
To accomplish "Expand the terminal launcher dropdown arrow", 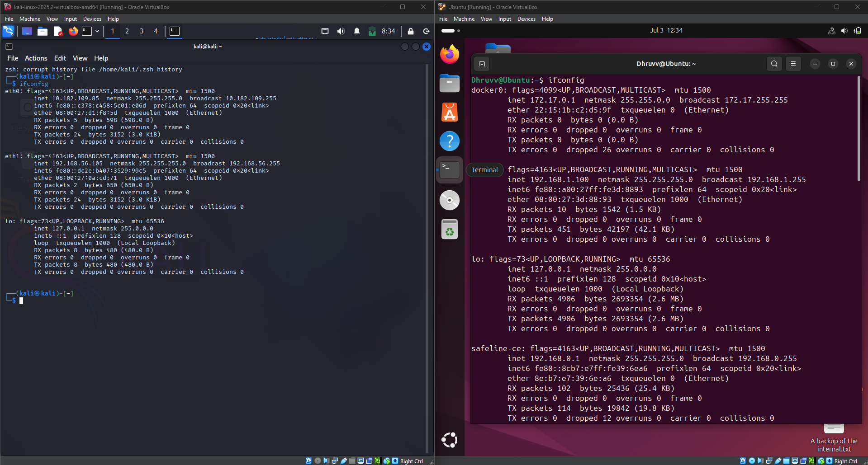I will click(97, 31).
